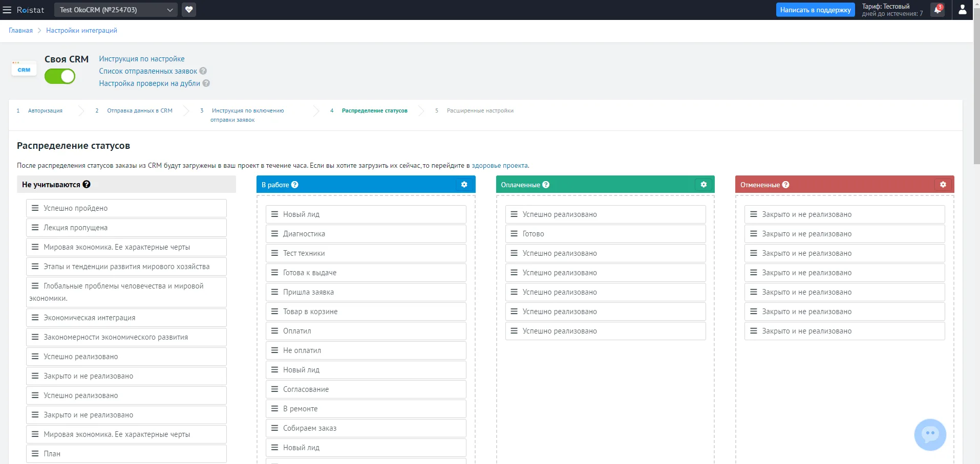The height and width of the screenshot is (464, 980).
Task: Open gear settings of В работе column
Action: (x=464, y=185)
